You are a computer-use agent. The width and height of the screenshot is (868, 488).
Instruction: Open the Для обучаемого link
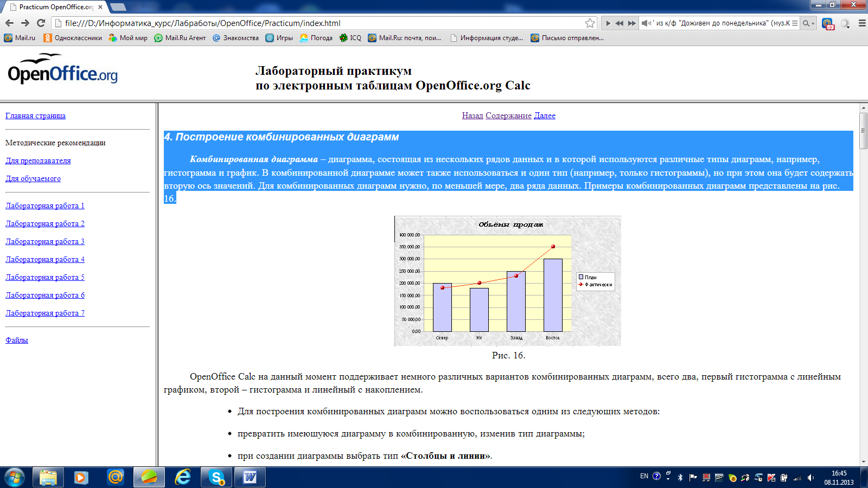tap(33, 178)
